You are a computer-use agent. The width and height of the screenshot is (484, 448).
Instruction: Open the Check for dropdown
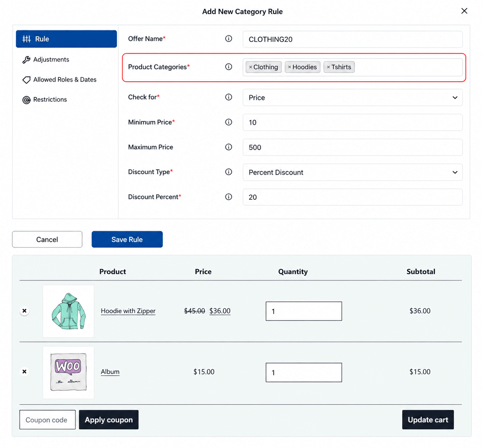point(353,98)
